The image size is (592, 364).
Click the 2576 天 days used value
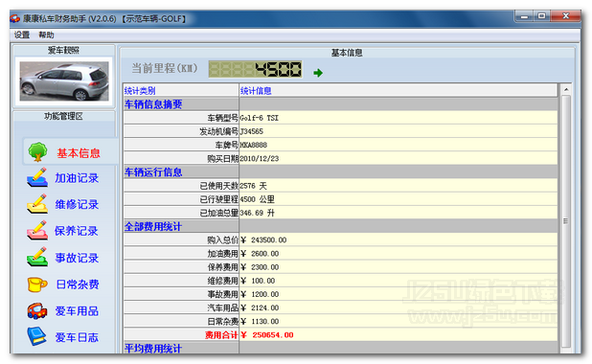click(x=253, y=186)
